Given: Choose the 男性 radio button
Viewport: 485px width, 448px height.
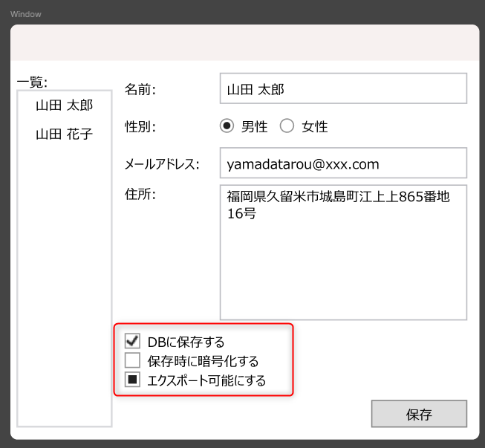Looking at the screenshot, I should (x=227, y=126).
